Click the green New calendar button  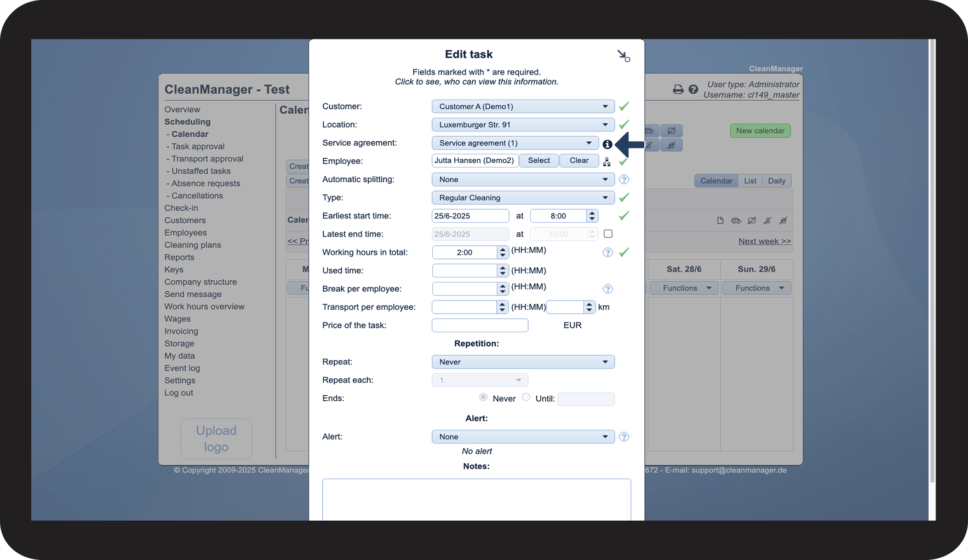(x=760, y=131)
